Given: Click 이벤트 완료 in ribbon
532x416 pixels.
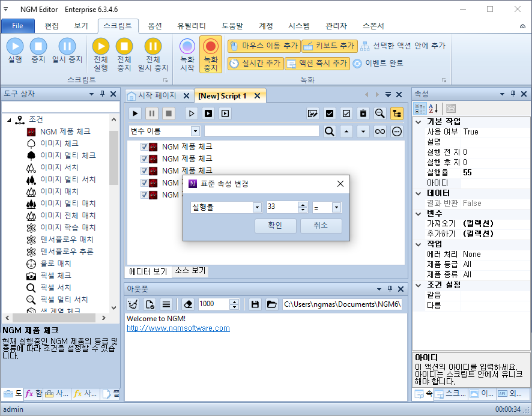Looking at the screenshot, I should click(378, 63).
